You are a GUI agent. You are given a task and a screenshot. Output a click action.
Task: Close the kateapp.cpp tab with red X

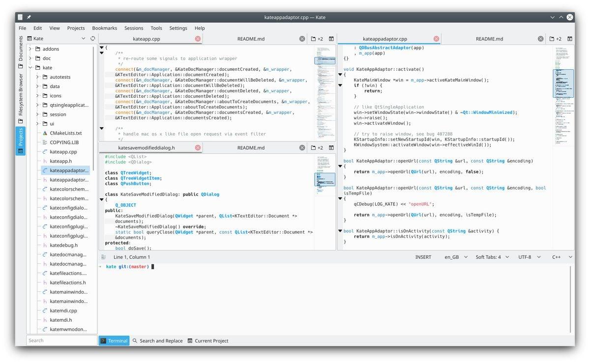tap(198, 39)
